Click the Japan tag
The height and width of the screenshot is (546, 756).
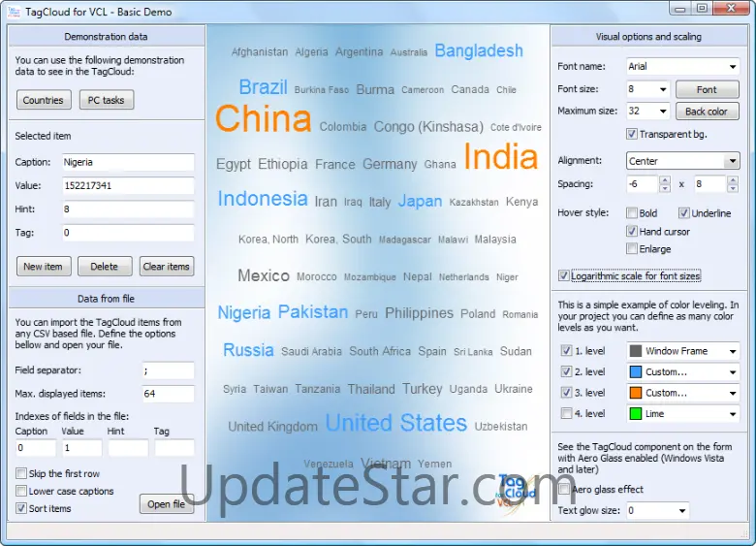pyautogui.click(x=420, y=201)
